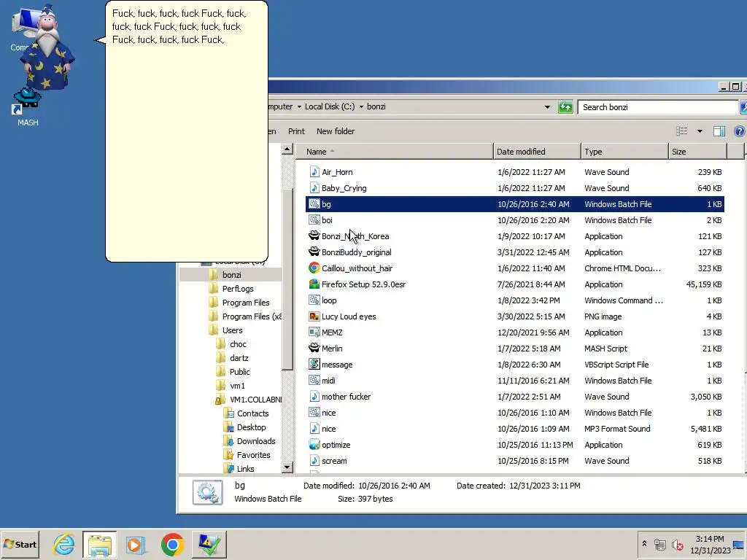Open Windows Media Player from the taskbar
This screenshot has height=560, width=747.
(136, 544)
